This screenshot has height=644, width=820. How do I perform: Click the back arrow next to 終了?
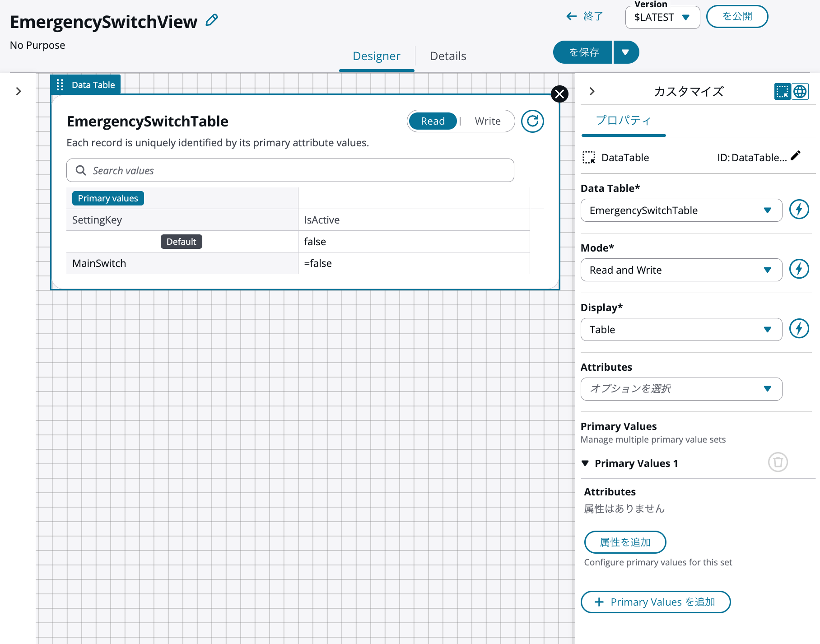click(572, 17)
